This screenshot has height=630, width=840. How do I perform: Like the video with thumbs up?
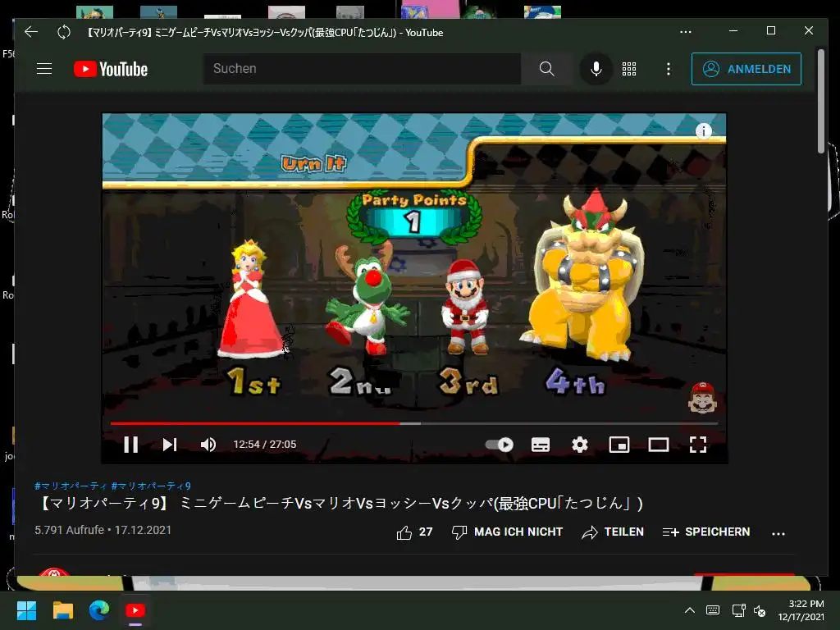(x=414, y=532)
